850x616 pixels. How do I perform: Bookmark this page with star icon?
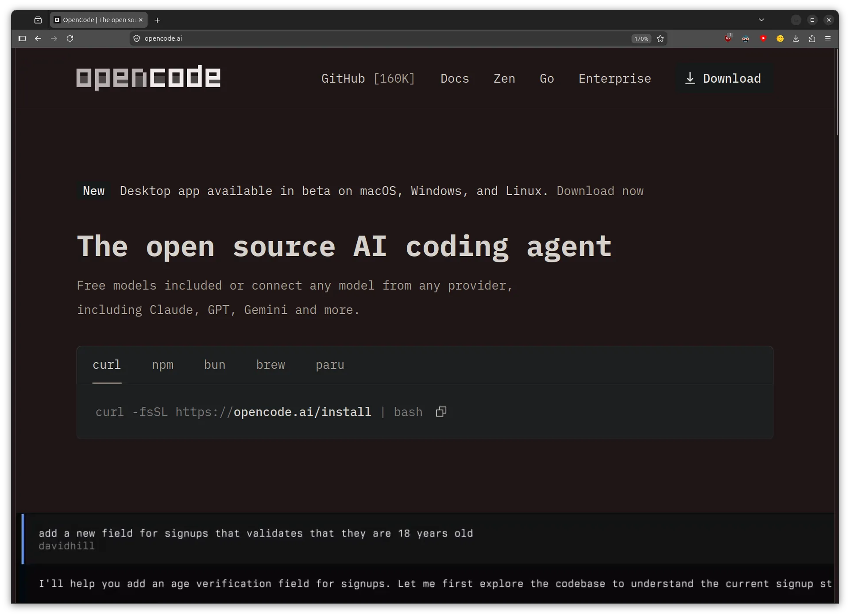point(660,38)
